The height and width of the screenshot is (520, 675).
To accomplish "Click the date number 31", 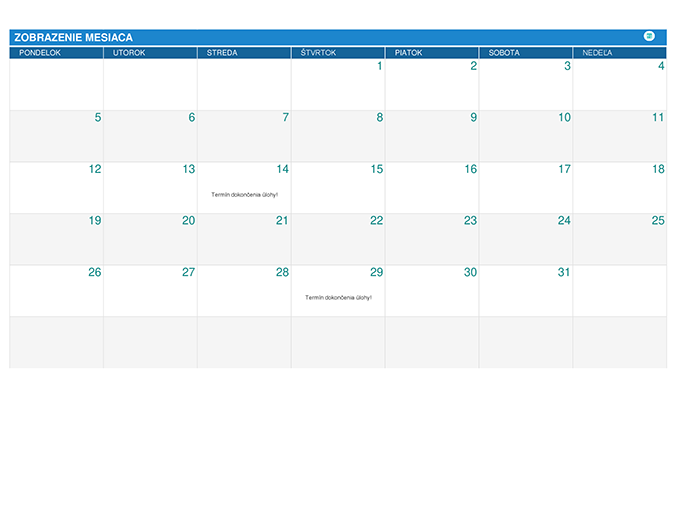I will click(x=564, y=272).
